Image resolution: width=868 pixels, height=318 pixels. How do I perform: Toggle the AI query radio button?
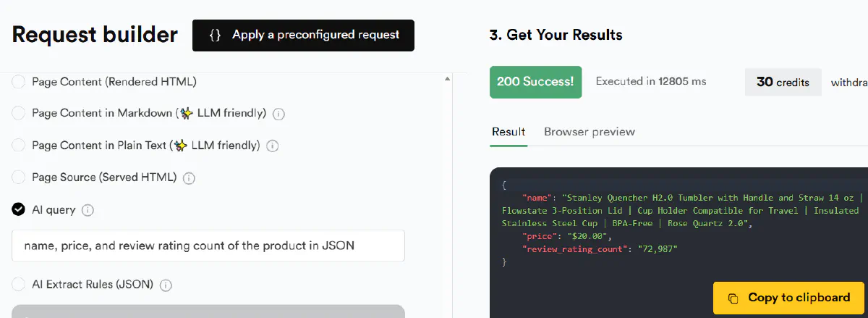[18, 210]
